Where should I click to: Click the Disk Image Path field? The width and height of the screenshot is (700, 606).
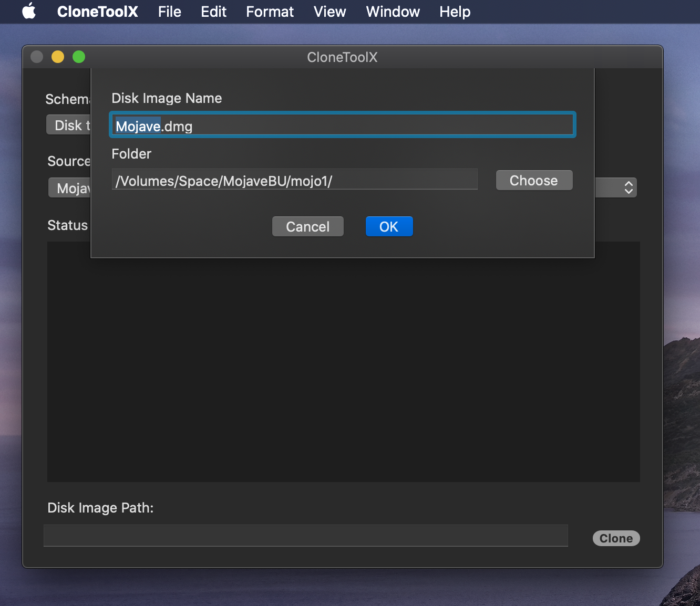point(306,536)
